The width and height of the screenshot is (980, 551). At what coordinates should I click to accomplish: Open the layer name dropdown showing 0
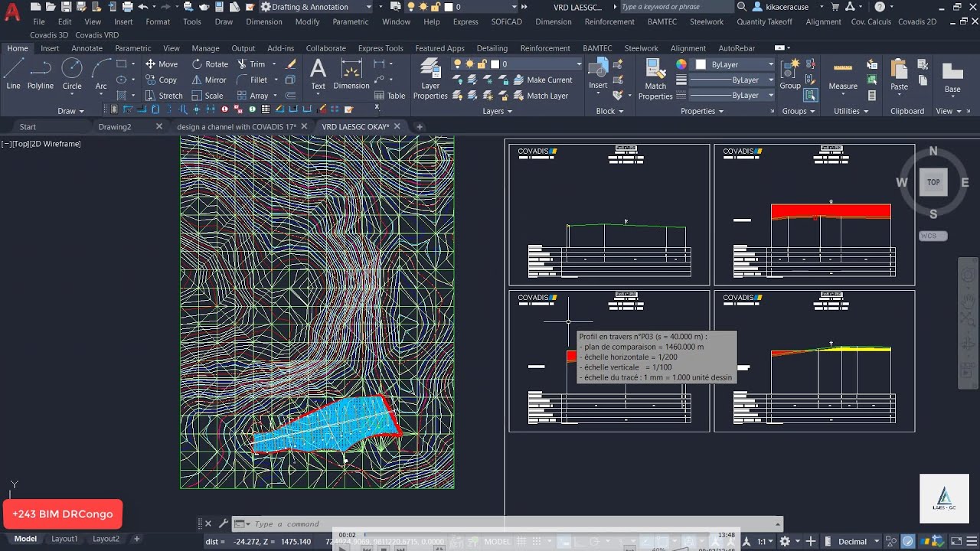pyautogui.click(x=536, y=64)
